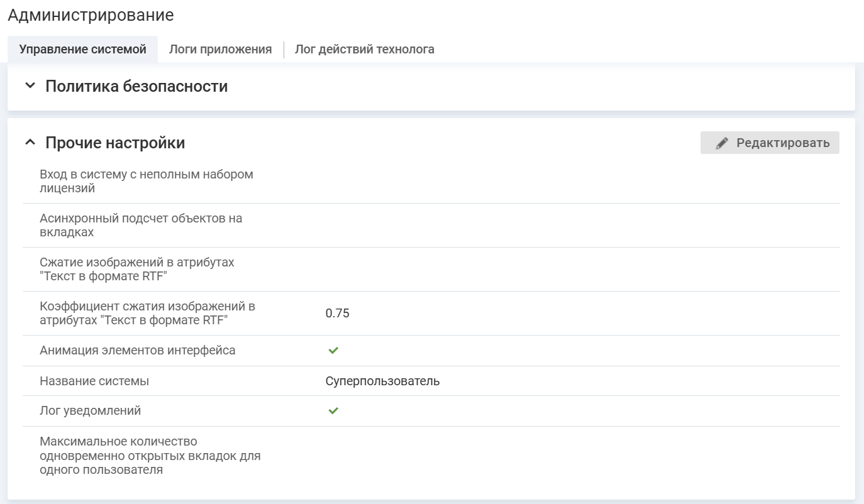Image resolution: width=864 pixels, height=504 pixels.
Task: Collapse the Прочие настройки chevron
Action: pyautogui.click(x=30, y=143)
